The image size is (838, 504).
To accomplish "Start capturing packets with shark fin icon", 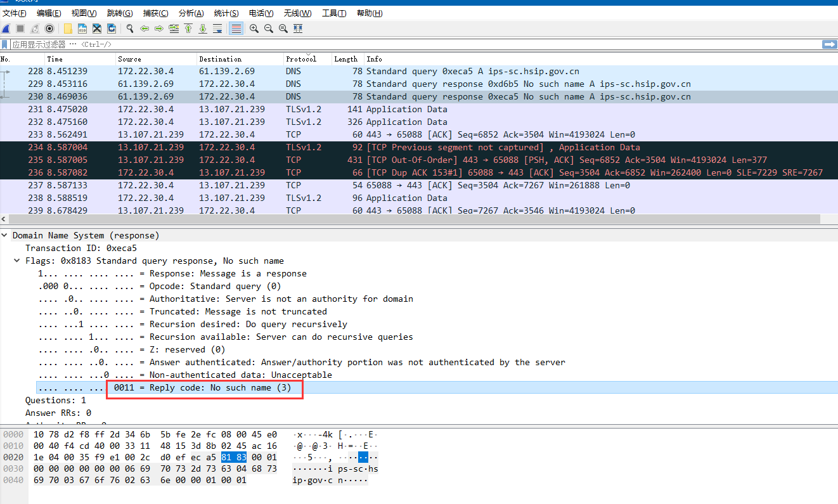I will click(6, 29).
